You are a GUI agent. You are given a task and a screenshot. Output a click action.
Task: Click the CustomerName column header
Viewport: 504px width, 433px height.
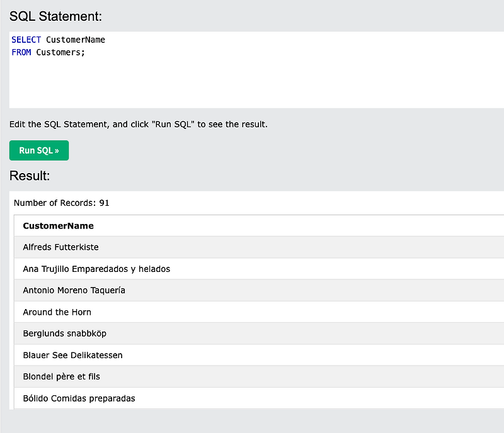click(x=58, y=226)
